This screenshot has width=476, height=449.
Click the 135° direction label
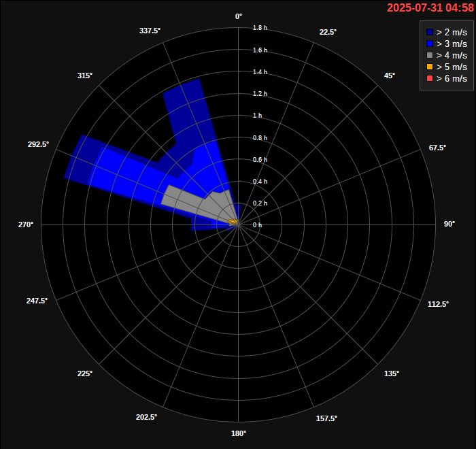tap(392, 373)
